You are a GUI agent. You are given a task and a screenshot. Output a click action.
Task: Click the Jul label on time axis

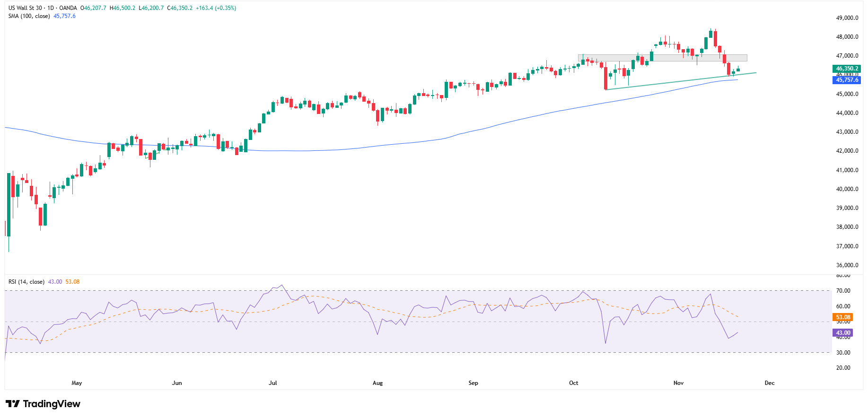[273, 383]
